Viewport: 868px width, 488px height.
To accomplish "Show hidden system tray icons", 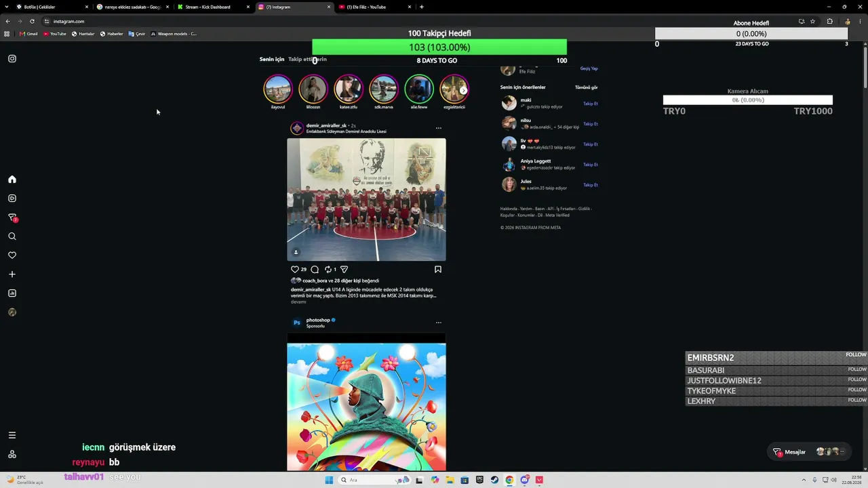I will (804, 480).
